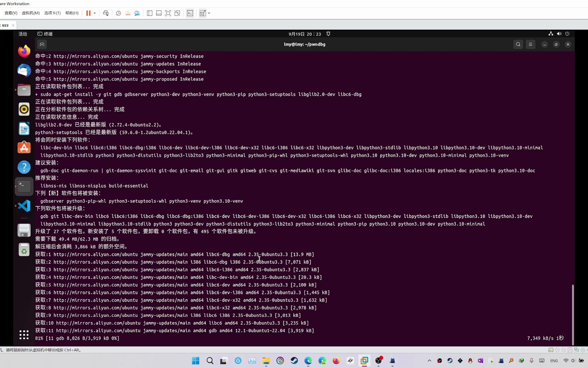Launch Firefox from the Ubuntu dock
Image resolution: width=588 pixels, height=368 pixels.
click(x=24, y=51)
